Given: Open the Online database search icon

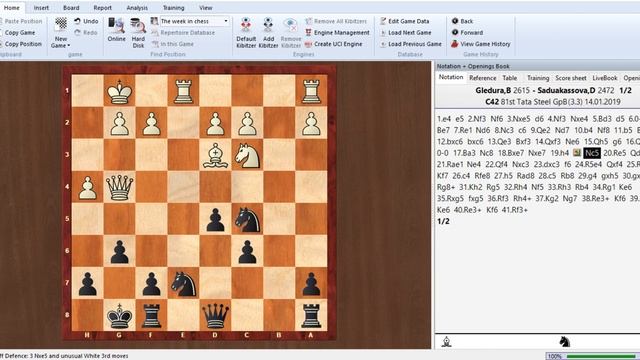Looking at the screenshot, I should pos(116,25).
